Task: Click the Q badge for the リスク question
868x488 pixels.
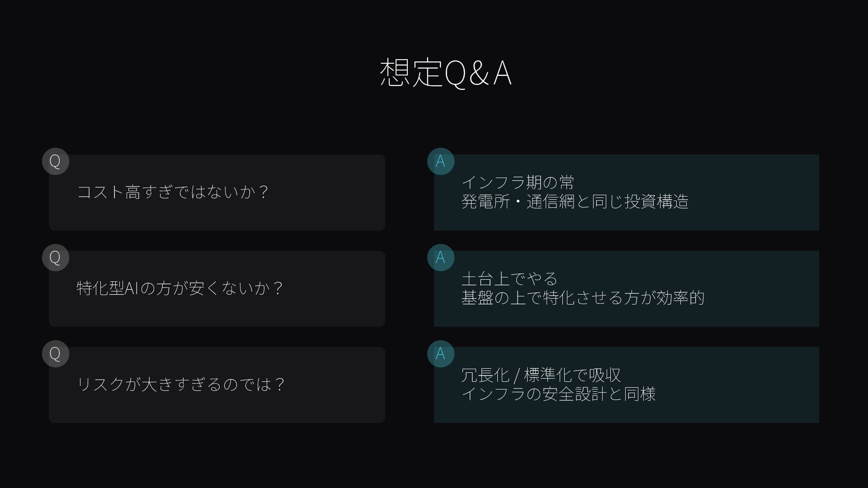Action: coord(55,354)
